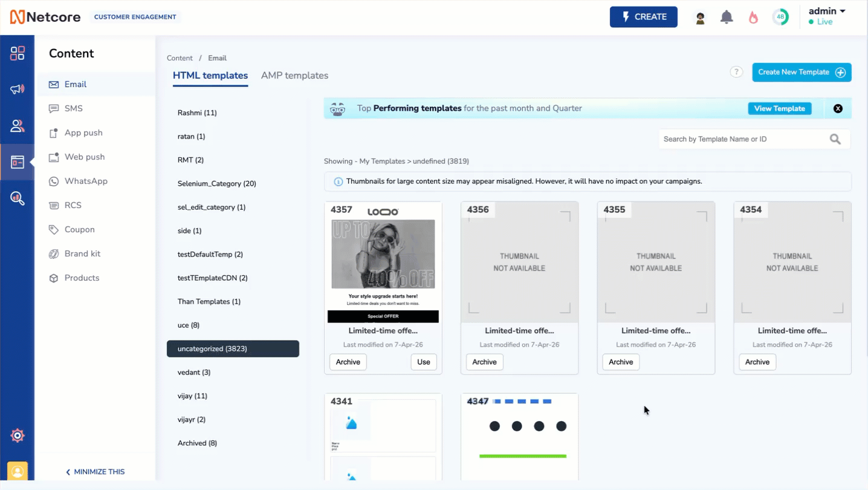Click the yellow profile icon at bottom
This screenshot has height=490, width=868.
[18, 471]
